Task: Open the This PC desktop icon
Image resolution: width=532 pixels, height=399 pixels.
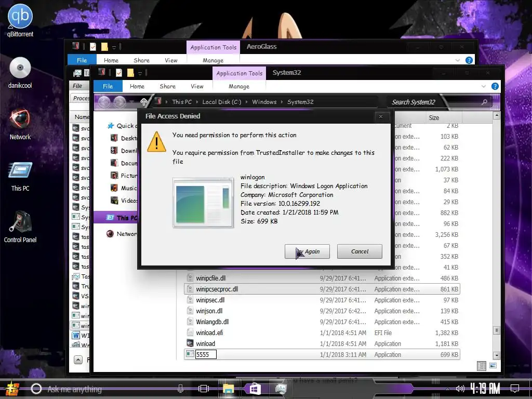Action: [20, 177]
